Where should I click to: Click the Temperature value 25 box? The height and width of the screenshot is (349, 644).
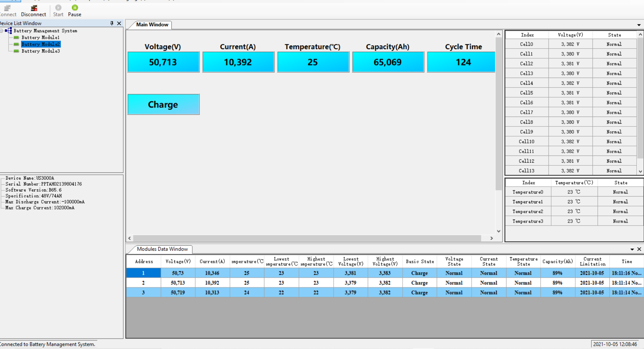coord(313,62)
